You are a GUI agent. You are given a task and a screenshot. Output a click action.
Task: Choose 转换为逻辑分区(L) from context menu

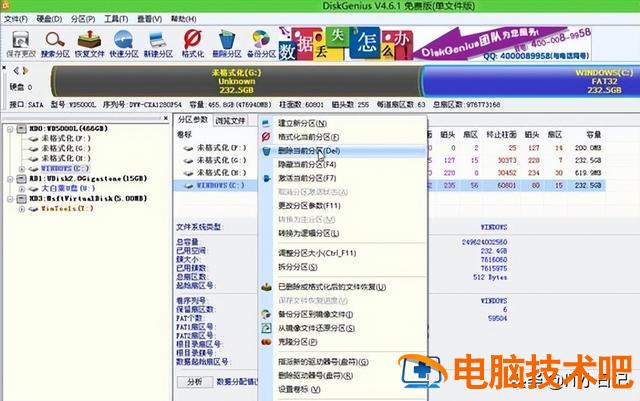tap(343, 234)
